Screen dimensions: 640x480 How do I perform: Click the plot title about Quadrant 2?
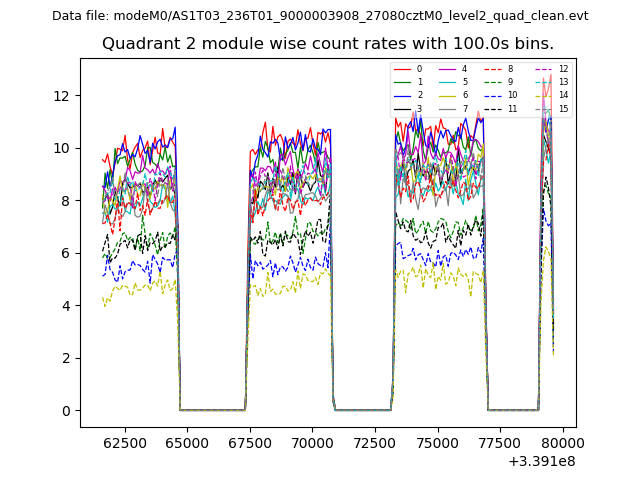(x=328, y=44)
